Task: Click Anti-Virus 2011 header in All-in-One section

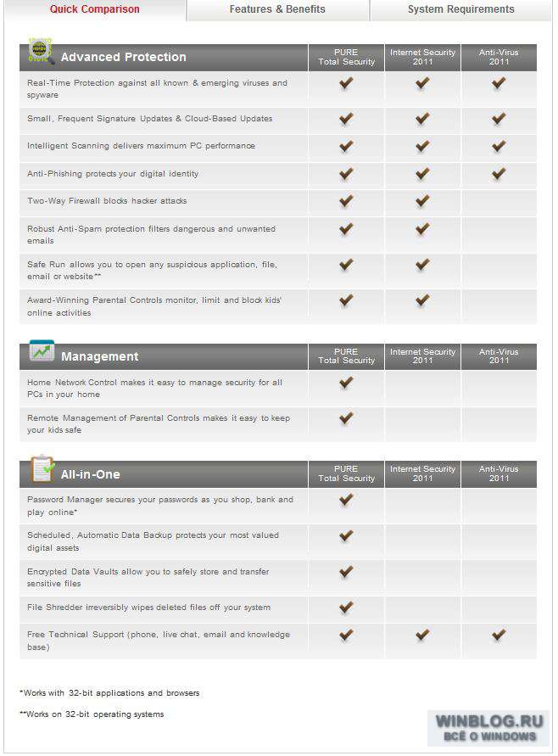Action: coord(499,474)
